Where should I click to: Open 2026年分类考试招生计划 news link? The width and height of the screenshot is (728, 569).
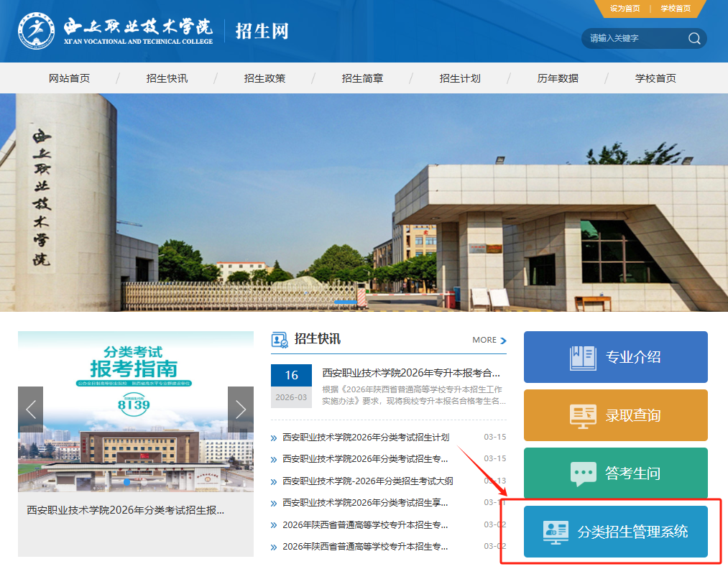[x=366, y=438]
